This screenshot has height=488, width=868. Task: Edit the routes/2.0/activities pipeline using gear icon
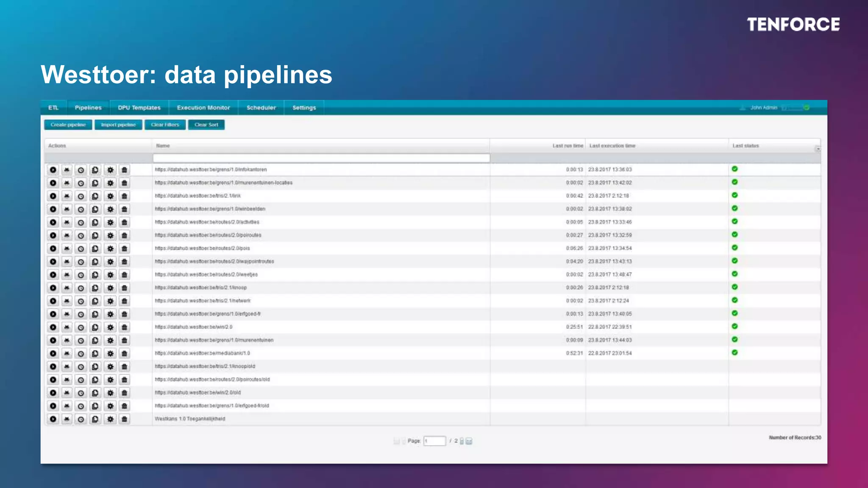[x=110, y=222]
